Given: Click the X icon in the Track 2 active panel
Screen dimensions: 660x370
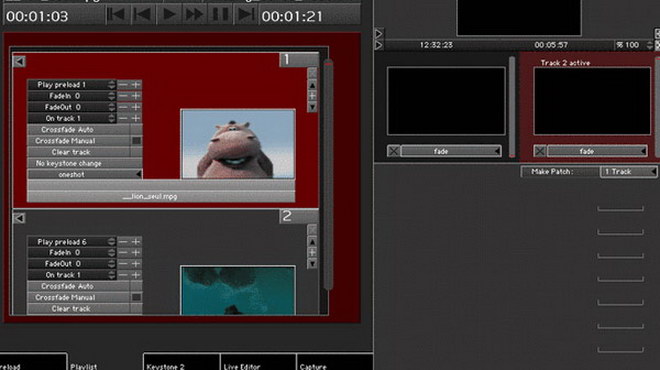Looking at the screenshot, I should tap(540, 151).
